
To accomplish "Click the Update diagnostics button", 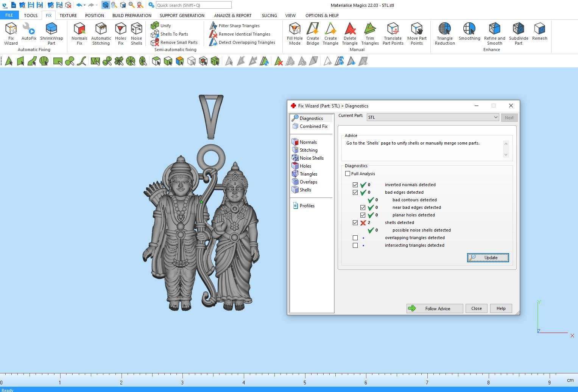I will click(x=488, y=258).
